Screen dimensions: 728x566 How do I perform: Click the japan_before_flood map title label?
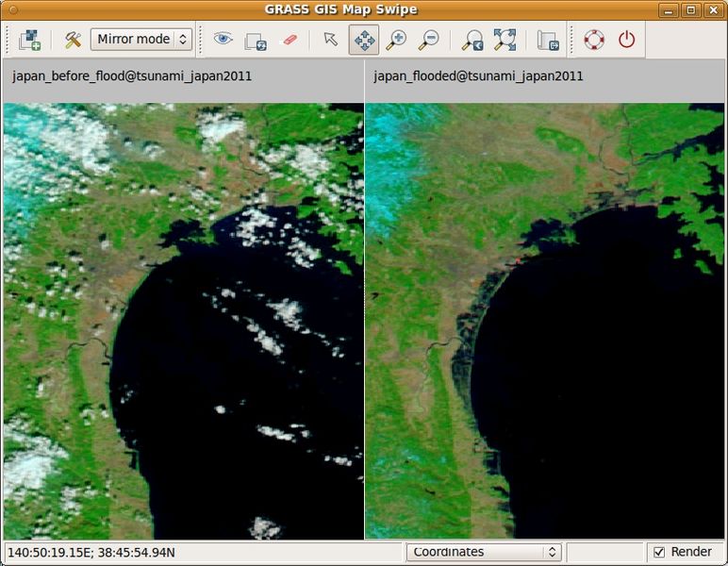tap(132, 74)
